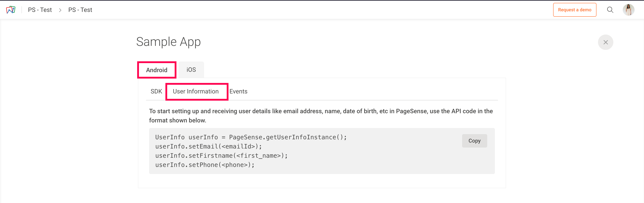Switch to the iOS platform tab
The width and height of the screenshot is (644, 203).
pyautogui.click(x=191, y=70)
